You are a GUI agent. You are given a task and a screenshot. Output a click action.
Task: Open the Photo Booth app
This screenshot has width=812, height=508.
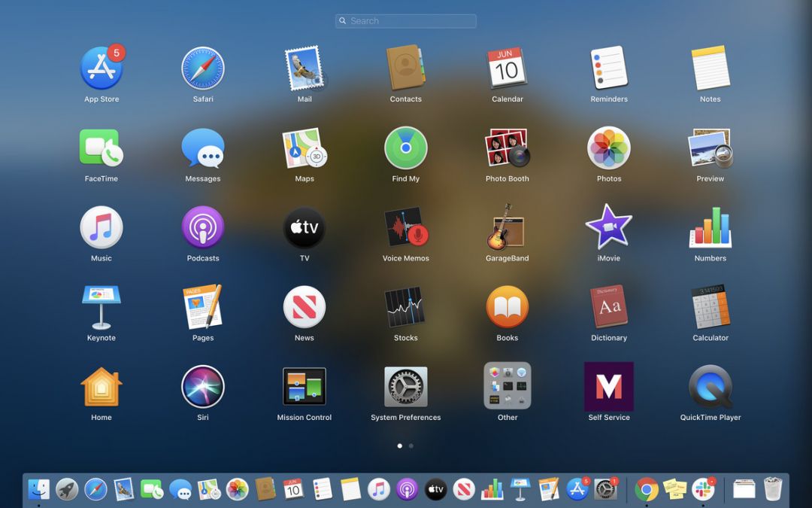(507, 148)
